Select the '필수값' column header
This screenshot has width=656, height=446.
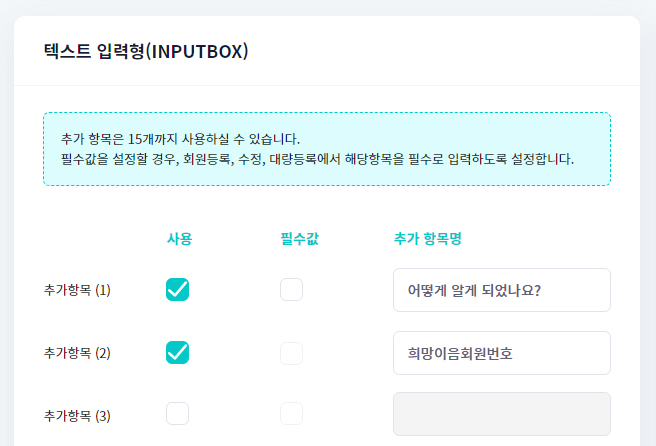300,239
